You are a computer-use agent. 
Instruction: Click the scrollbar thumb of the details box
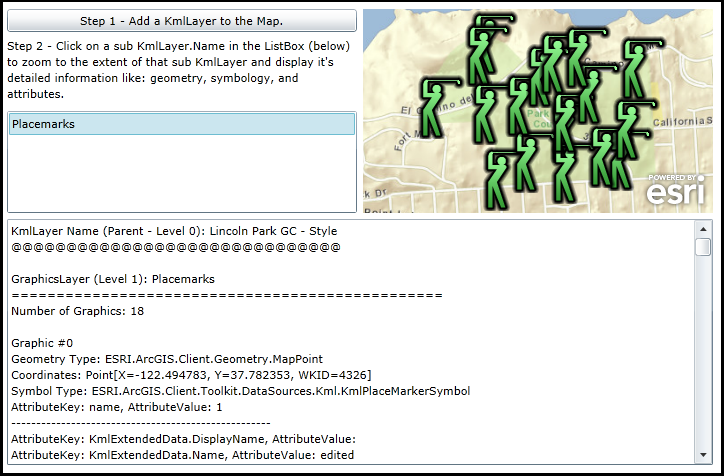click(703, 247)
